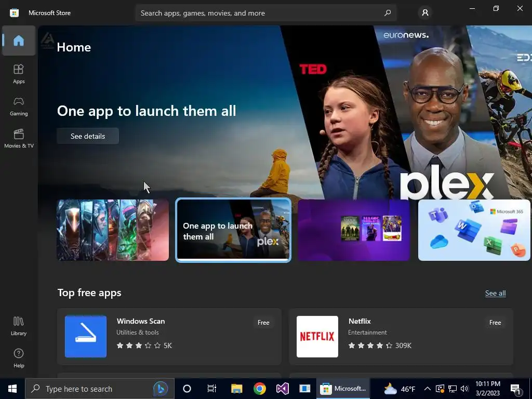Open the volume speaker control
The height and width of the screenshot is (399, 532).
464,389
